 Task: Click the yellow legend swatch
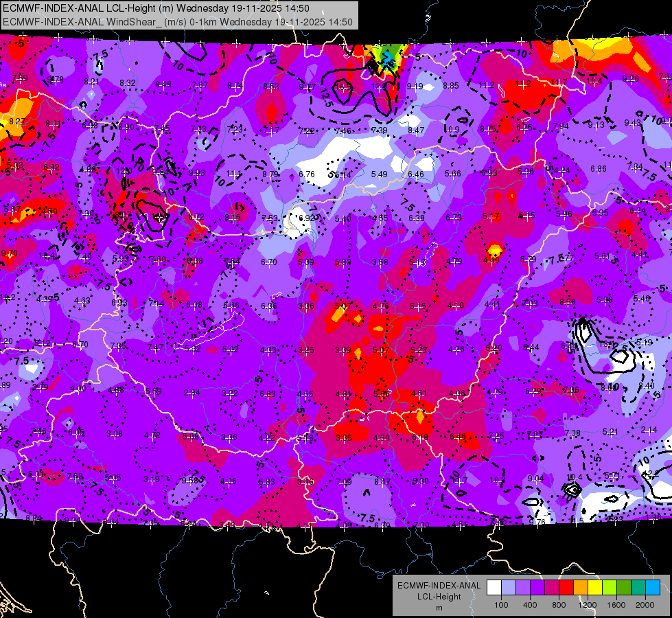595,588
